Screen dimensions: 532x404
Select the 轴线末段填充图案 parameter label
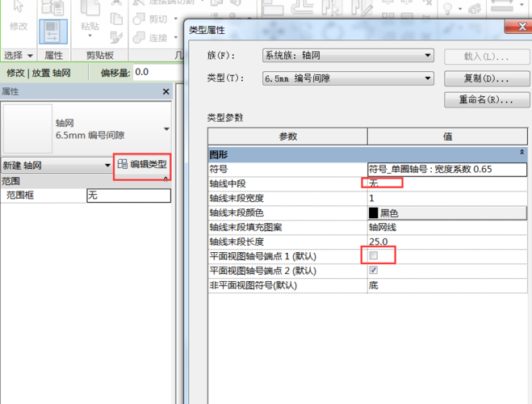tap(245, 227)
